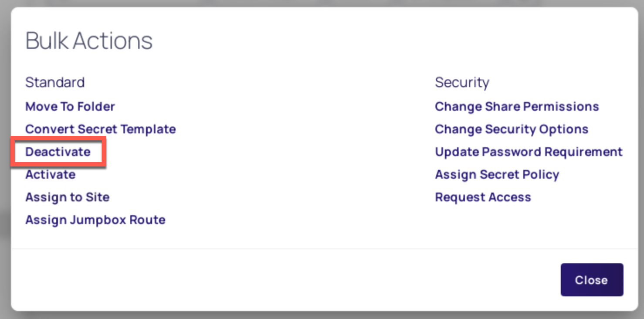Click Change Security Options link
Image resolution: width=644 pixels, height=319 pixels.
tap(512, 129)
